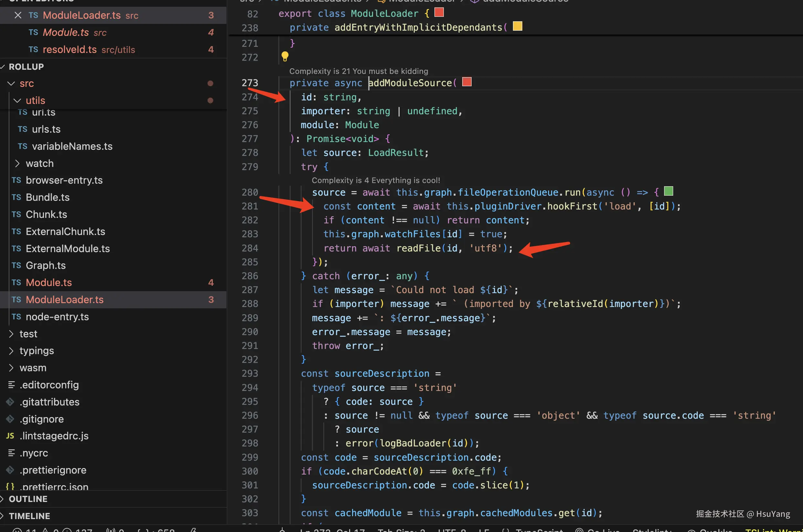The width and height of the screenshot is (803, 532).
Task: Open the .editorconfig file
Action: [49, 385]
